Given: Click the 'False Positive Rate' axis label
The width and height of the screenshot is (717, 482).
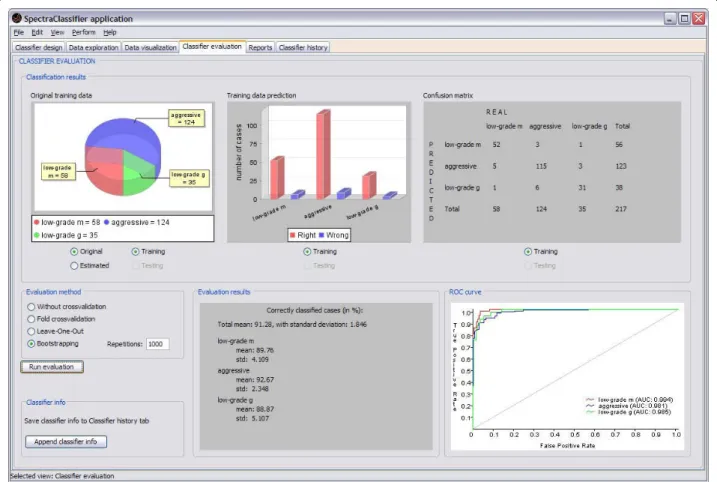Looking at the screenshot, I should click(x=567, y=445).
